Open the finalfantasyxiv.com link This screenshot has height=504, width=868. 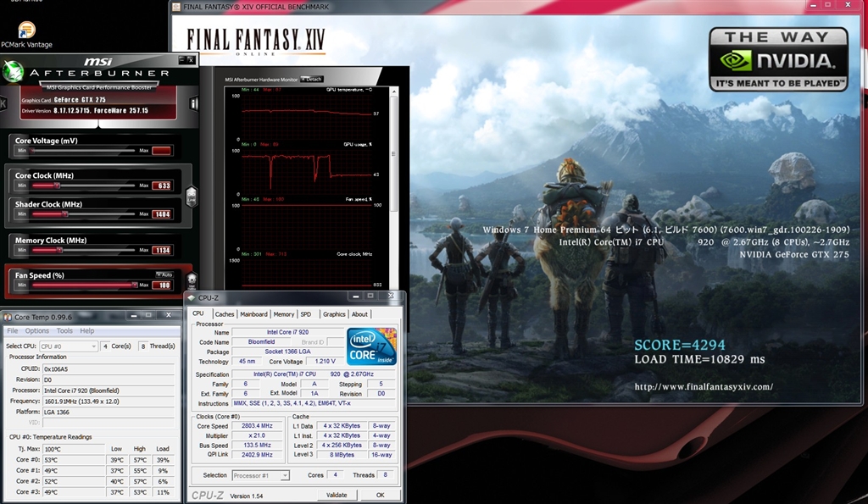tap(704, 387)
